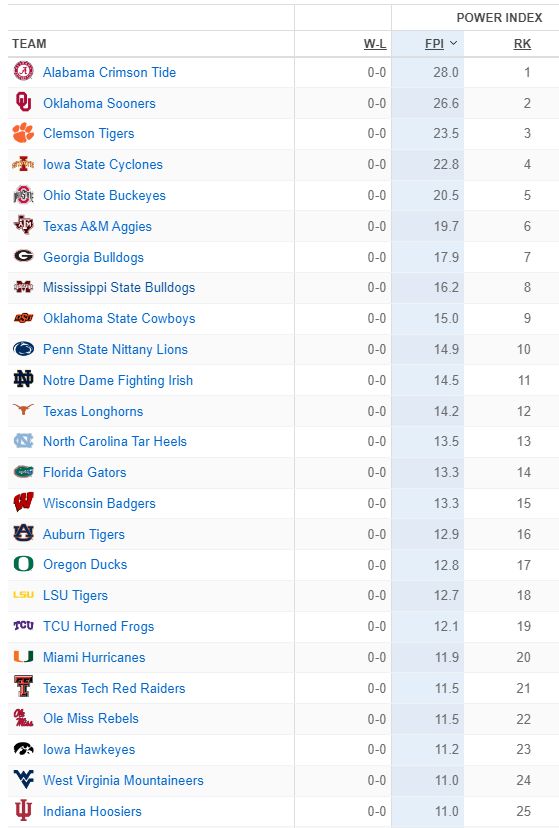The image size is (559, 828).
Task: Sort table by RK column header
Action: [x=522, y=44]
